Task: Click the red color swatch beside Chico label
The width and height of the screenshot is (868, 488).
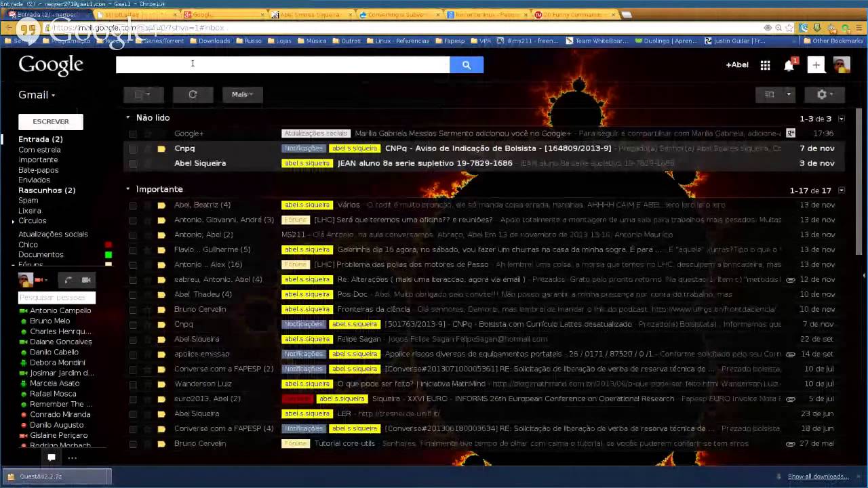Action: 108,245
